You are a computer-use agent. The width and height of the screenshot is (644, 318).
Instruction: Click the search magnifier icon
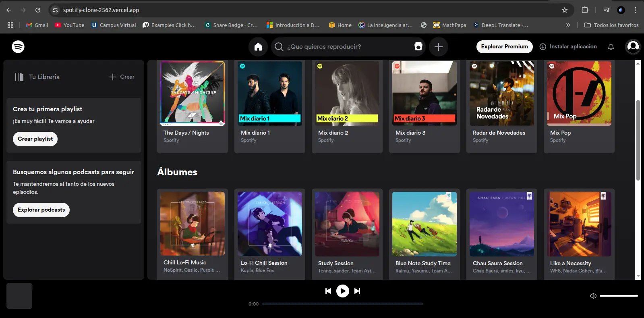click(279, 47)
